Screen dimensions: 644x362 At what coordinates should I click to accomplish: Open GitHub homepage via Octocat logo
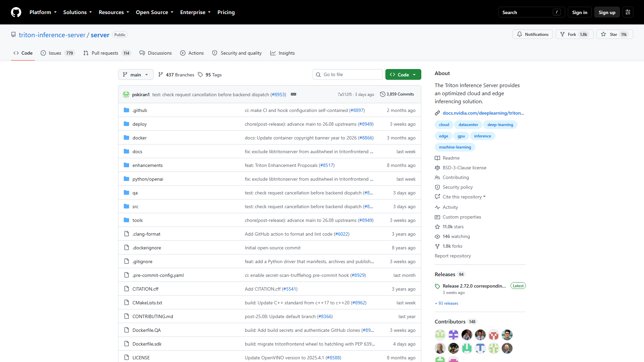click(16, 12)
